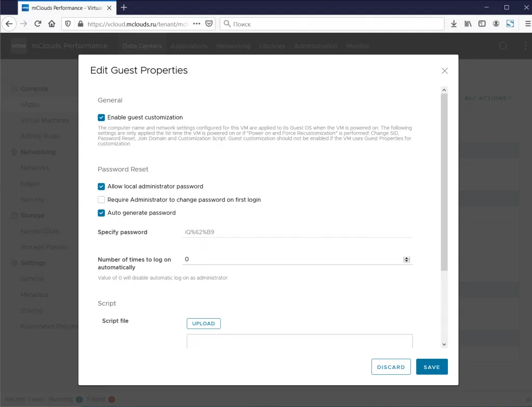Click the dialog scrollbar down arrow

point(444,344)
